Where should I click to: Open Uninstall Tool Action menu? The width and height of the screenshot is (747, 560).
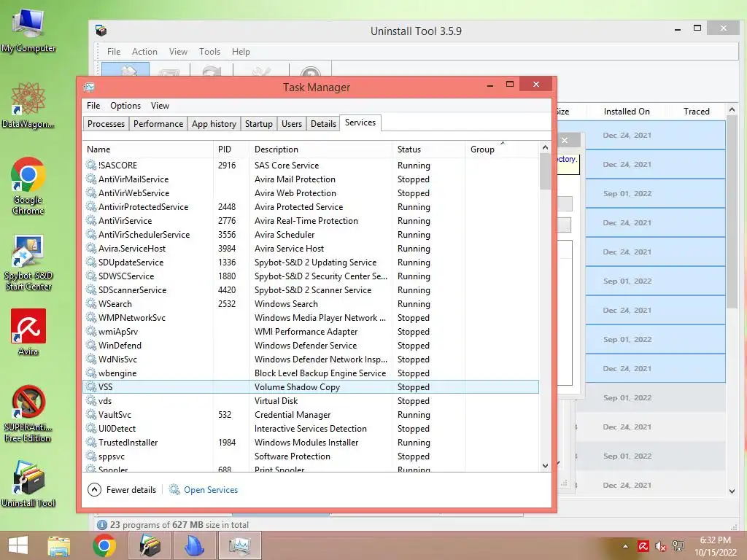pyautogui.click(x=144, y=52)
